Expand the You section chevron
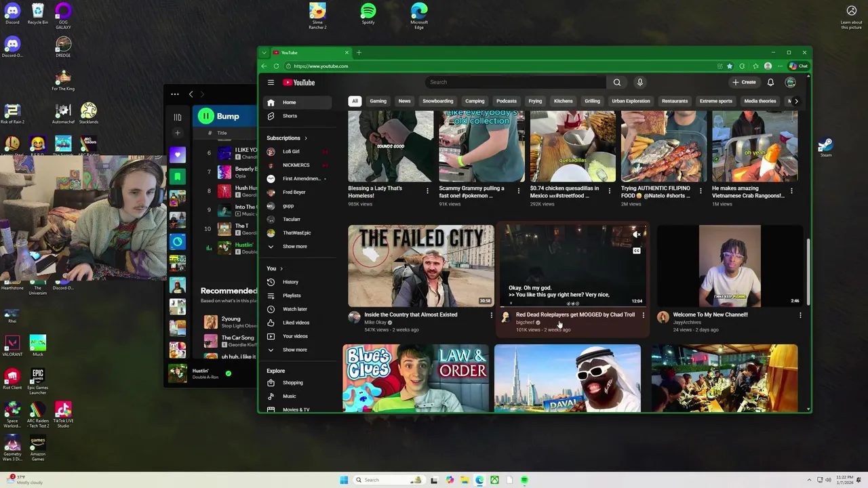The width and height of the screenshot is (868, 488). coord(281,268)
